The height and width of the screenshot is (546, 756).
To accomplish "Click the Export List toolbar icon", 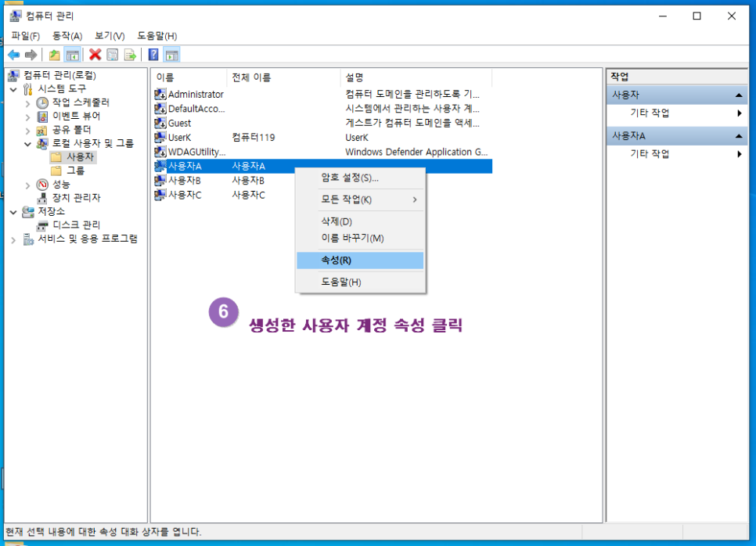I will point(130,55).
